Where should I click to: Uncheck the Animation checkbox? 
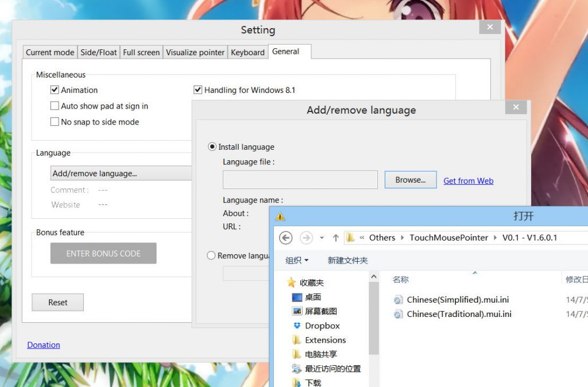click(55, 90)
